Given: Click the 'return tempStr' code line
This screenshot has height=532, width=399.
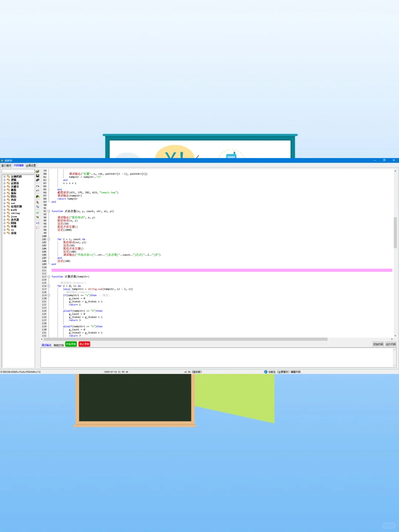Looking at the screenshot, I should 68,199.
